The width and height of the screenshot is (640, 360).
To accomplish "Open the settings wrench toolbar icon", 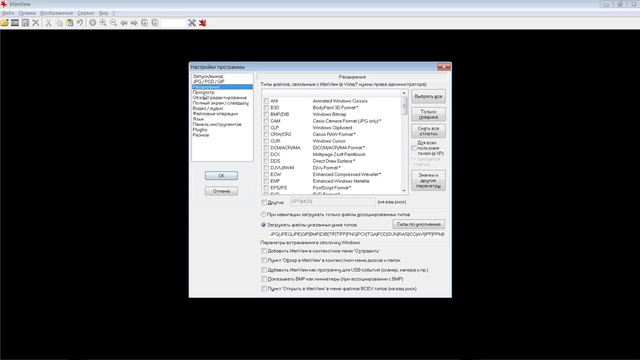I will coord(192,23).
